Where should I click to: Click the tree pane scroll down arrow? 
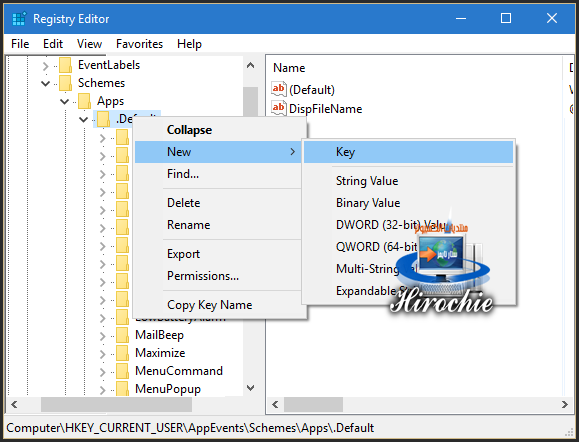(x=251, y=388)
